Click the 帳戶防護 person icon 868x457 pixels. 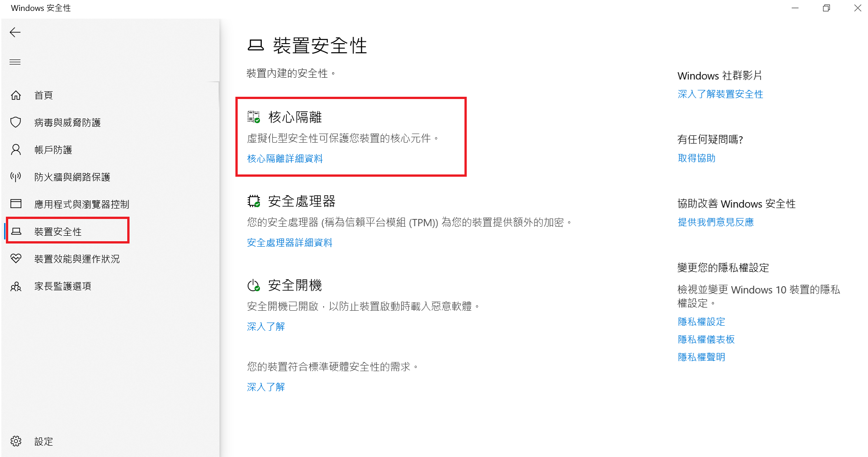[15, 149]
